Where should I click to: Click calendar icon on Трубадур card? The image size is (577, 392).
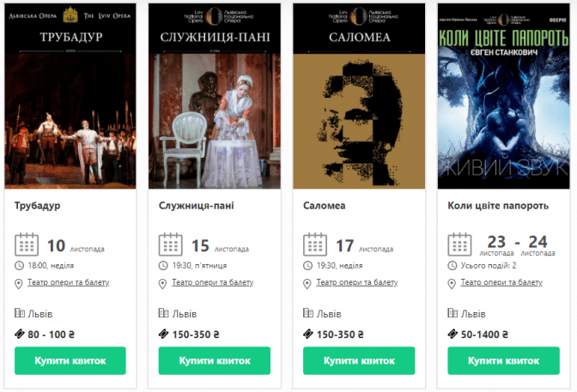(27, 244)
